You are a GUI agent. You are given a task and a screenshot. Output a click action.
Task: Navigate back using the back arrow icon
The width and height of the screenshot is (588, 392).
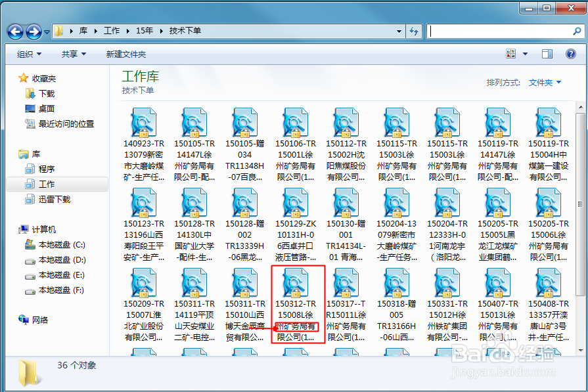click(14, 31)
